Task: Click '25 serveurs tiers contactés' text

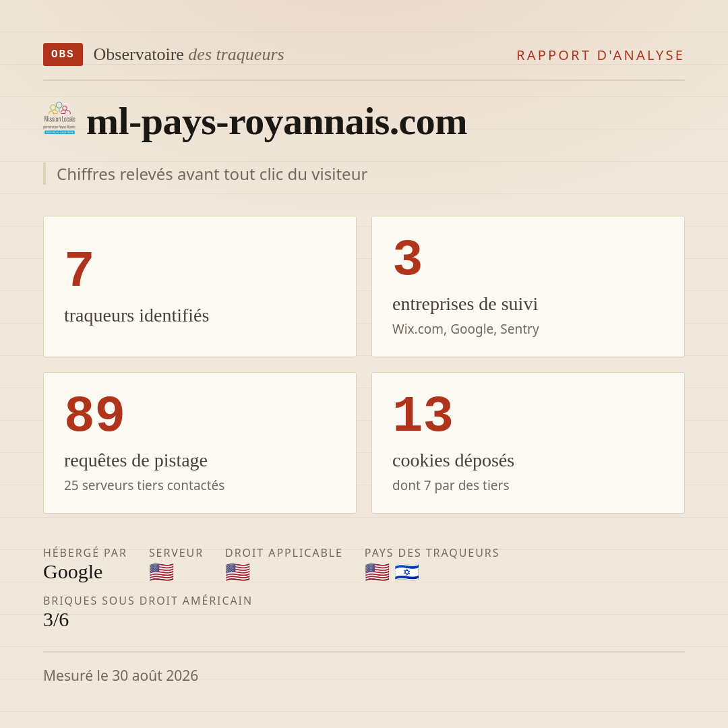Action: pos(144,485)
